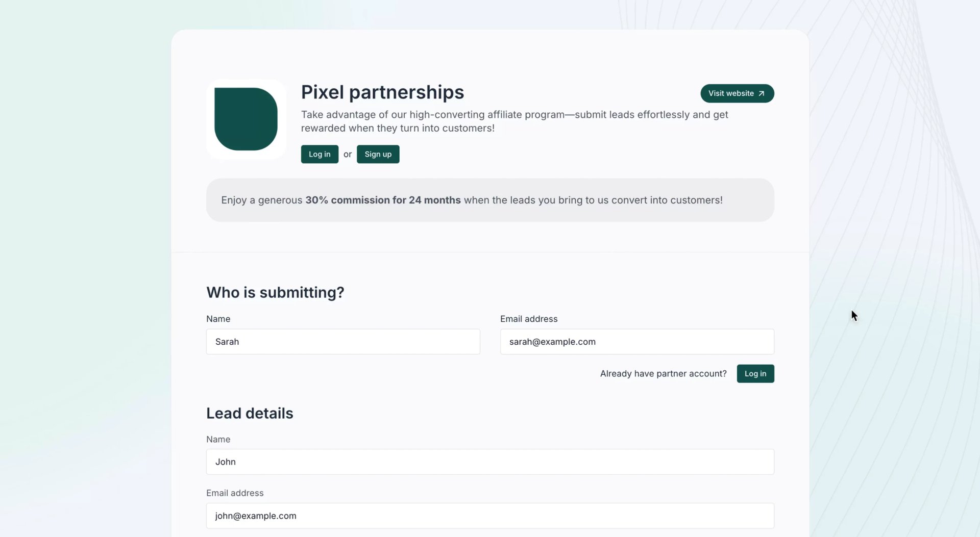
Task: Click the Already have partner account? text
Action: pos(663,374)
